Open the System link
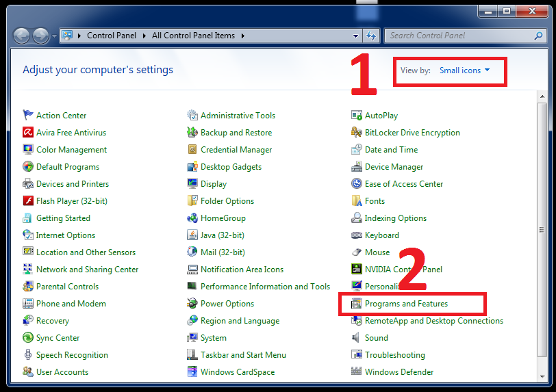 (214, 338)
